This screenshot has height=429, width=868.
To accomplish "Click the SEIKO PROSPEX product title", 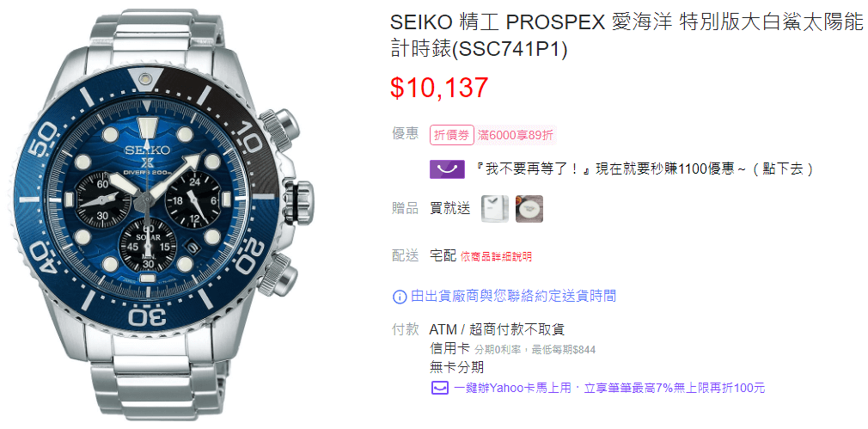I will [627, 36].
